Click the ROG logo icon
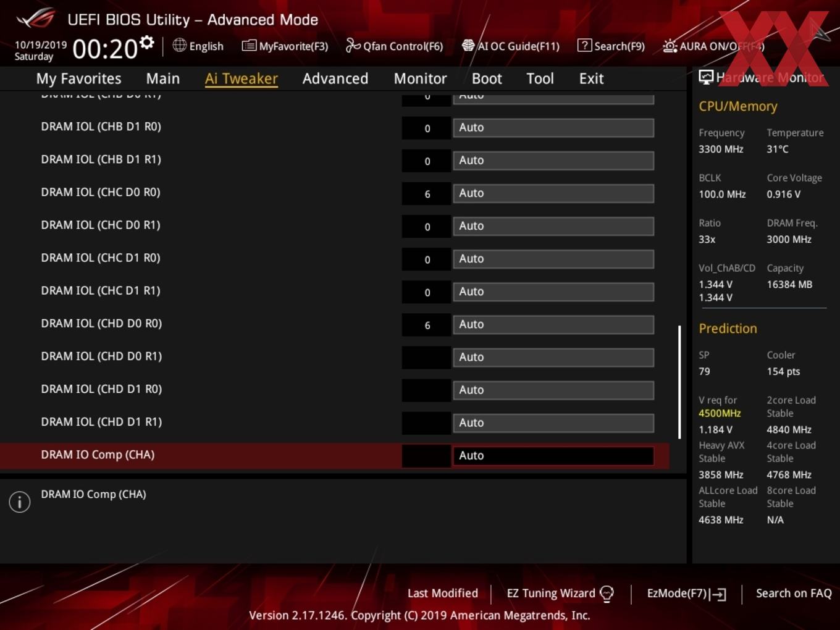The image size is (840, 630). click(x=36, y=19)
